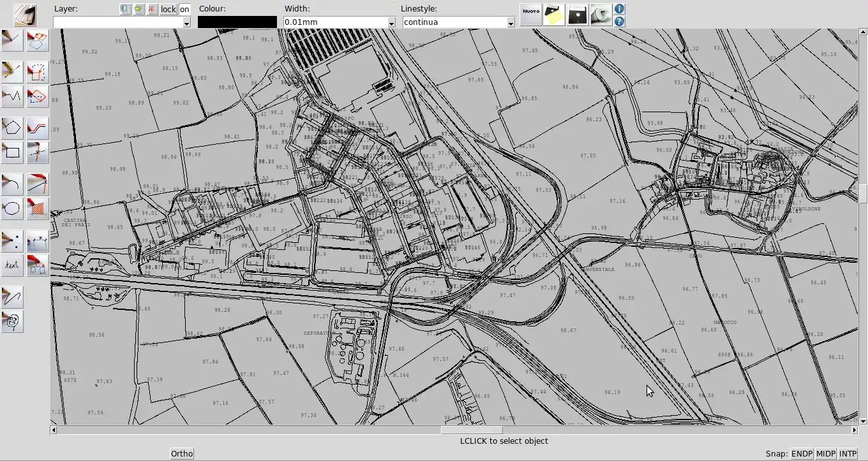Click the black Colour swatch
The height and width of the screenshot is (461, 868).
tap(237, 22)
